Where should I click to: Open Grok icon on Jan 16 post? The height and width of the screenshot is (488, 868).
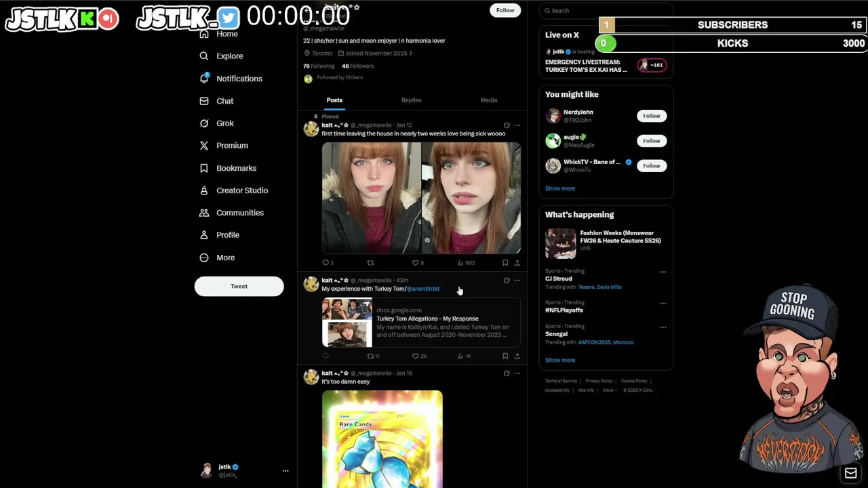point(506,373)
